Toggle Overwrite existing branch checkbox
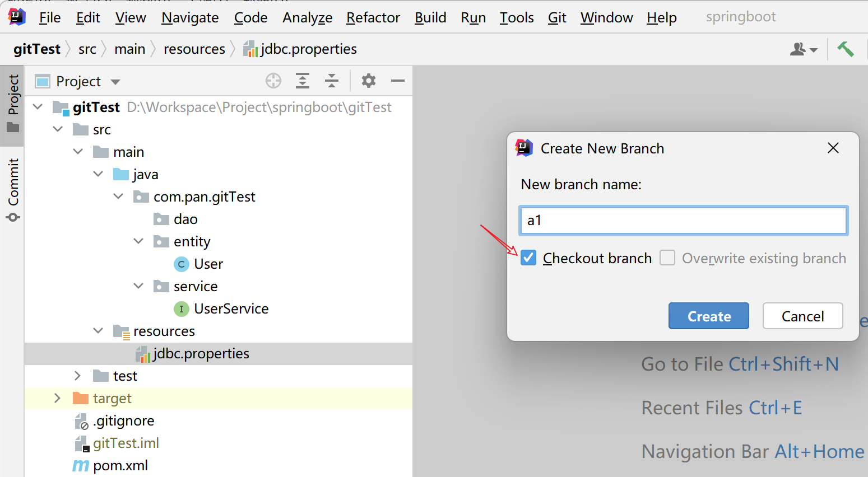This screenshot has width=868, height=477. 667,258
